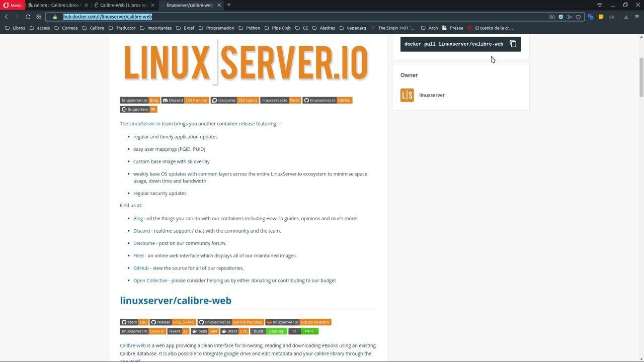644x362 pixels.
Task: Copy the docker pull command
Action: pos(513,44)
